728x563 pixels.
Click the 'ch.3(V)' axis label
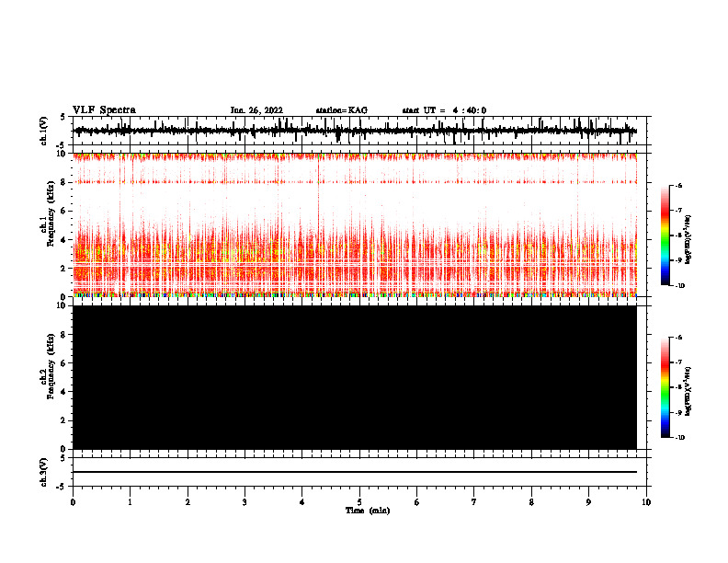coord(43,472)
